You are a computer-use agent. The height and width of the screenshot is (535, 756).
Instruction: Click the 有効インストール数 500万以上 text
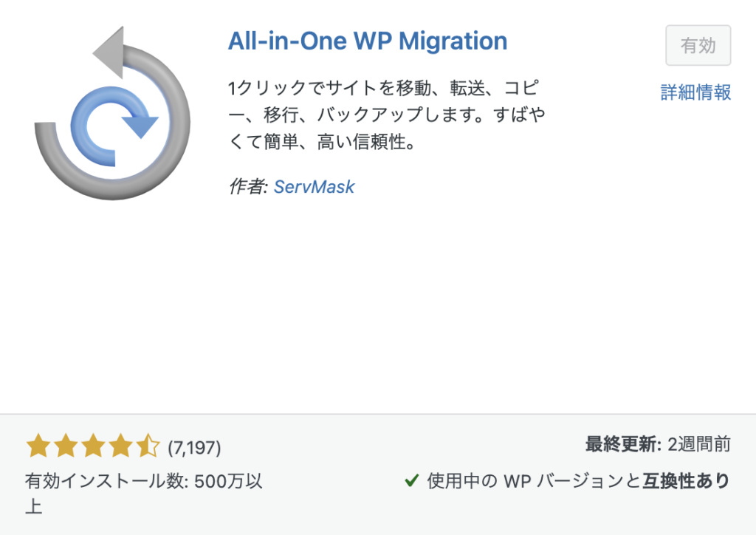pos(144,494)
